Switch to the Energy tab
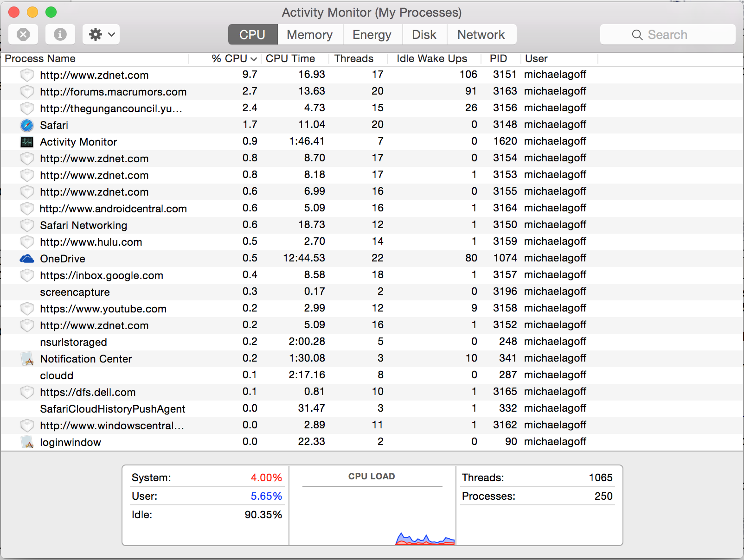Viewport: 744px width, 560px height. click(372, 35)
